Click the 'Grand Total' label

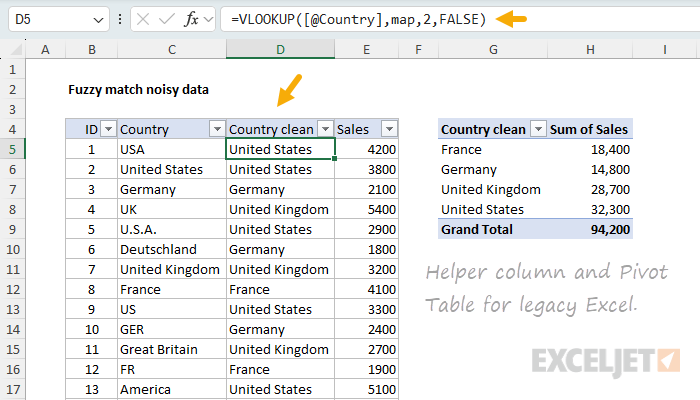[477, 229]
